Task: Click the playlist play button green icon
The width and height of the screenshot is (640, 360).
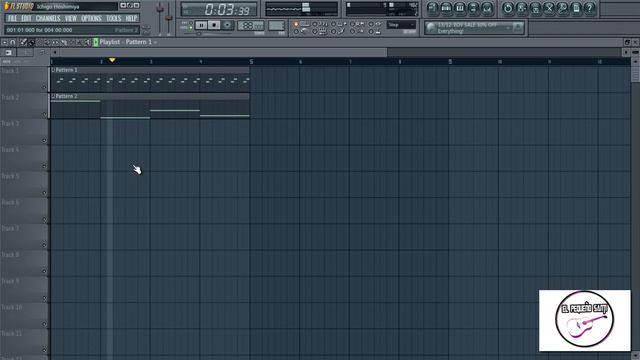Action: [x=96, y=42]
